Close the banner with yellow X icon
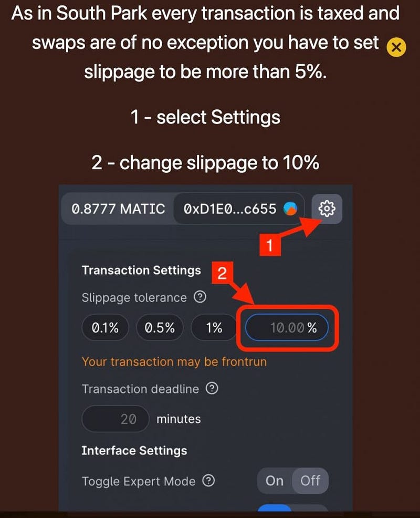Screen dimensions: 420x518 point(396,47)
